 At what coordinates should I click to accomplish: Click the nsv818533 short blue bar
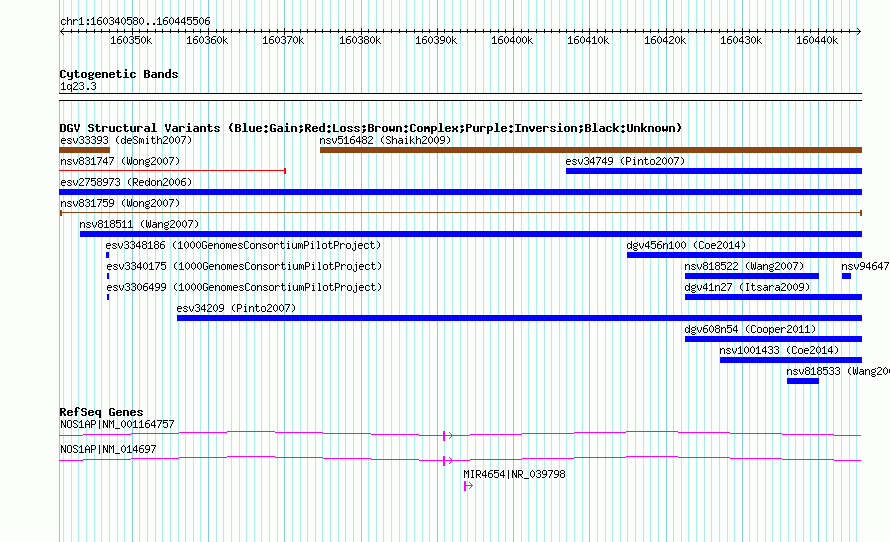(x=803, y=381)
